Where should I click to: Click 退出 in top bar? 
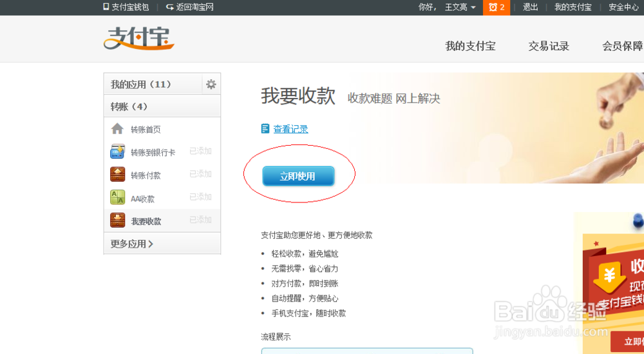[530, 7]
